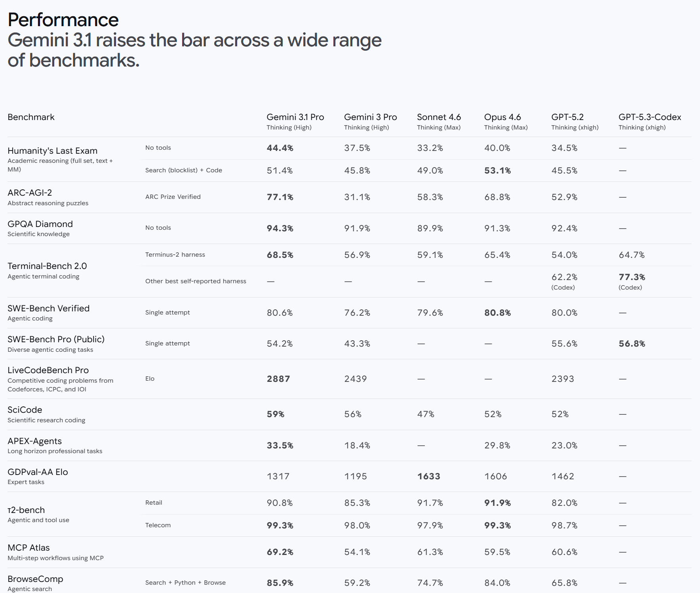Click the GPQA Diamond row label
The height and width of the screenshot is (593, 700).
pyautogui.click(x=40, y=224)
